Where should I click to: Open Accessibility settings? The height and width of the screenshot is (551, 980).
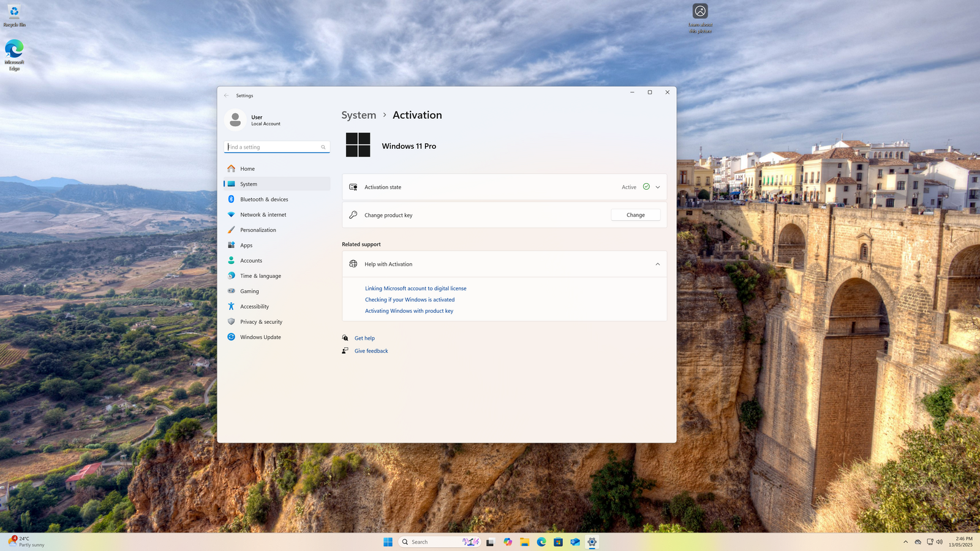click(x=277, y=306)
